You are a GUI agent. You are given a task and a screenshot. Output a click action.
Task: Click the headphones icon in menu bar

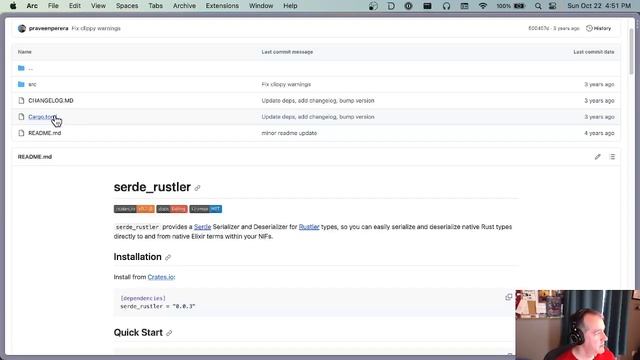pos(446,6)
